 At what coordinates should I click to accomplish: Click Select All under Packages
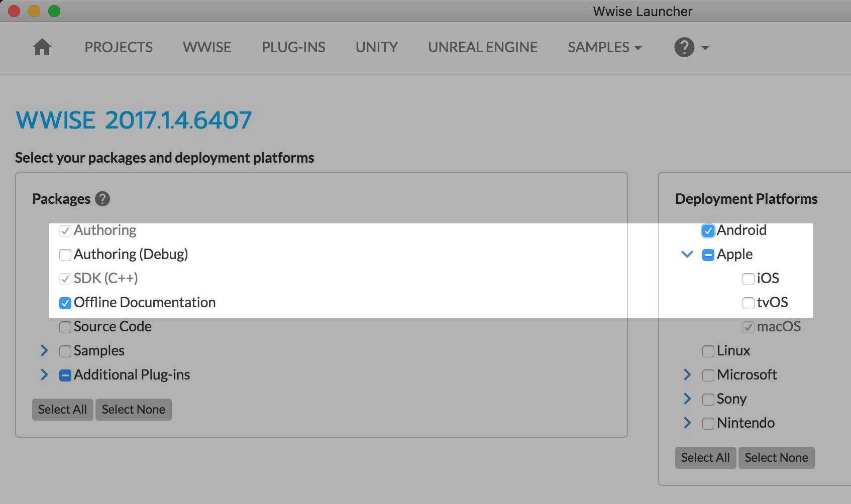[x=62, y=410]
